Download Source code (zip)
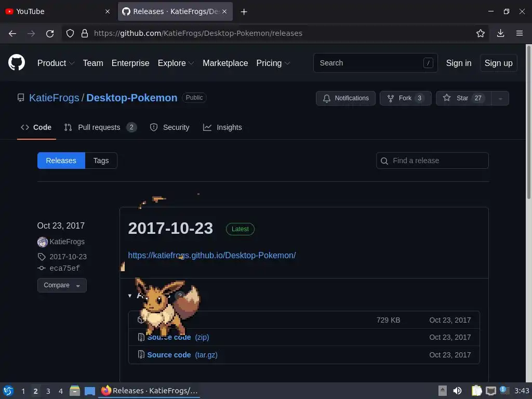Viewport: 532px width, 399px height. (178, 337)
